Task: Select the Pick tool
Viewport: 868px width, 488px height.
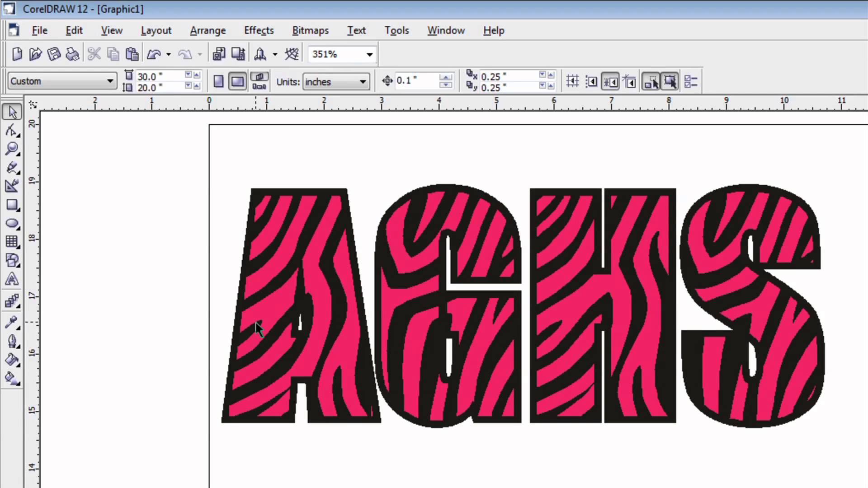Action: (12, 112)
